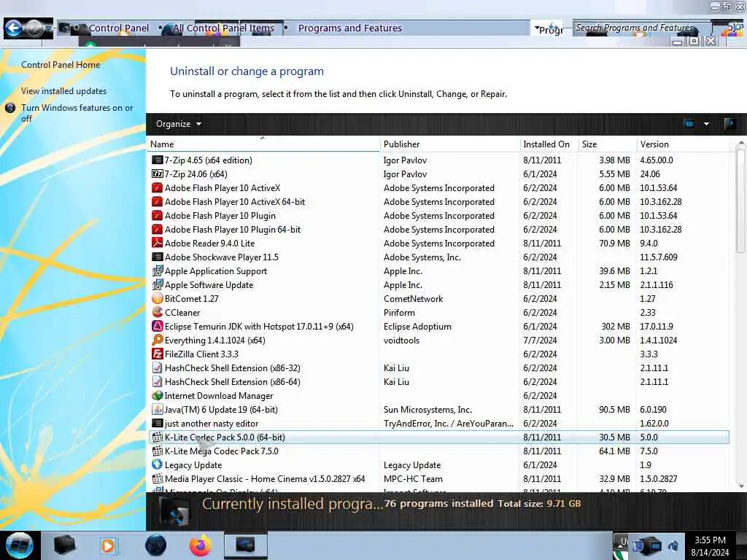Sort by the Size column header
This screenshot has height=560, width=747.
(x=607, y=144)
